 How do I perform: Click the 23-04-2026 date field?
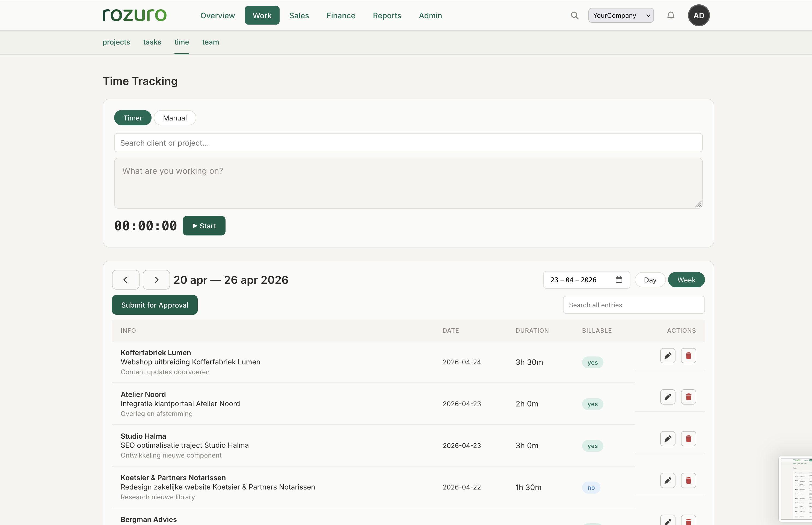pos(586,279)
